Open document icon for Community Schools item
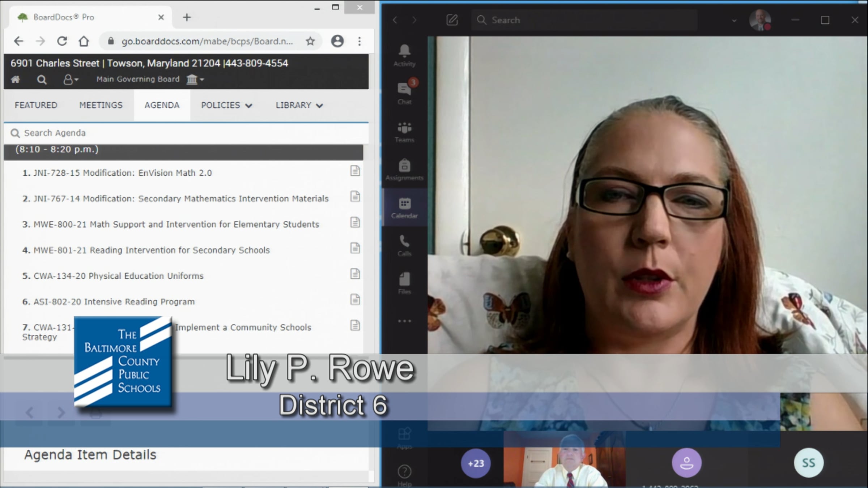Viewport: 868px width, 488px height. click(x=355, y=325)
